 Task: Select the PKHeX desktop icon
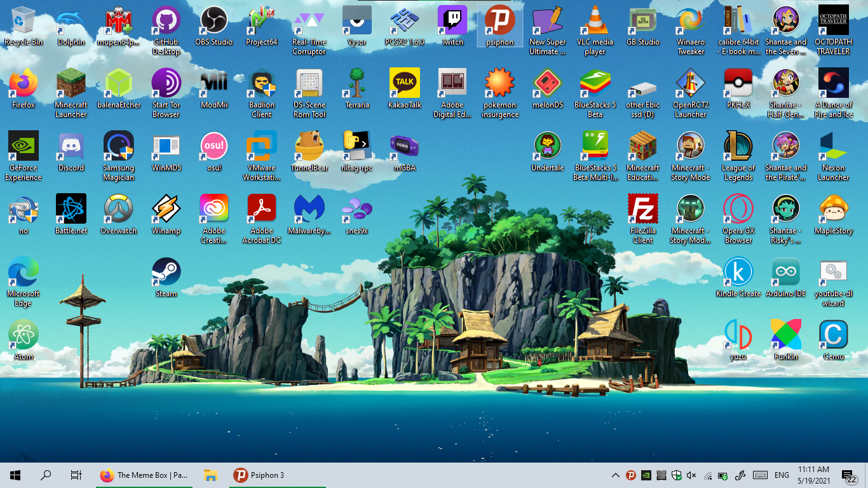(x=738, y=89)
